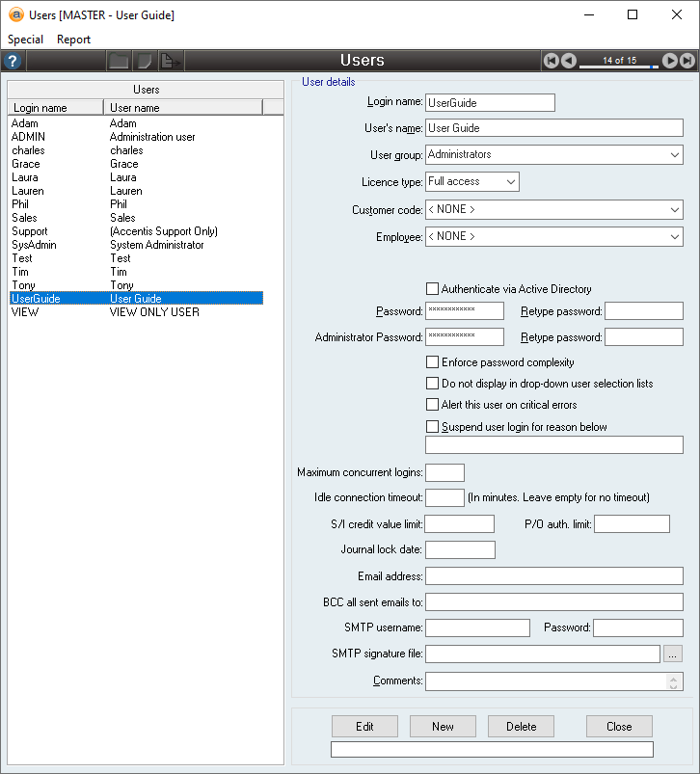Click the Edit button
Viewport: 700px width, 774px height.
[x=364, y=726]
